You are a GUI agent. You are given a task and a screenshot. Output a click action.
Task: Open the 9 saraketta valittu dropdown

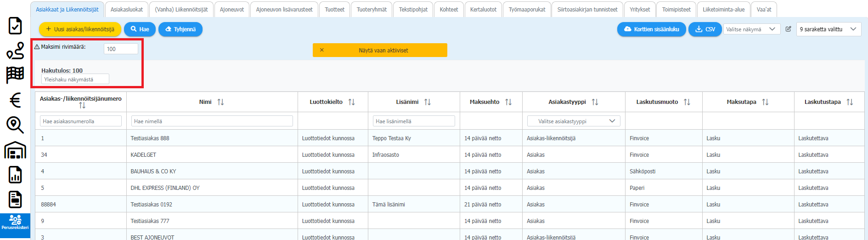828,29
